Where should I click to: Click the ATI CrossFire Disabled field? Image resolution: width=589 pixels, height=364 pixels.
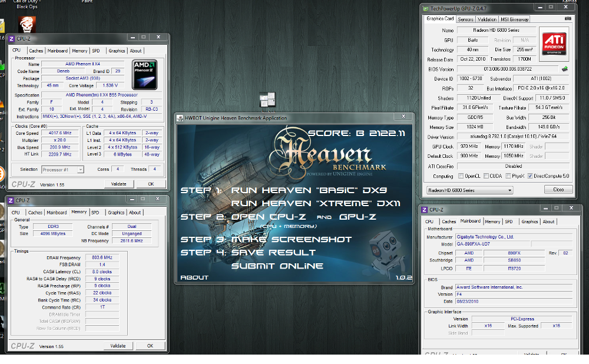tap(513, 166)
